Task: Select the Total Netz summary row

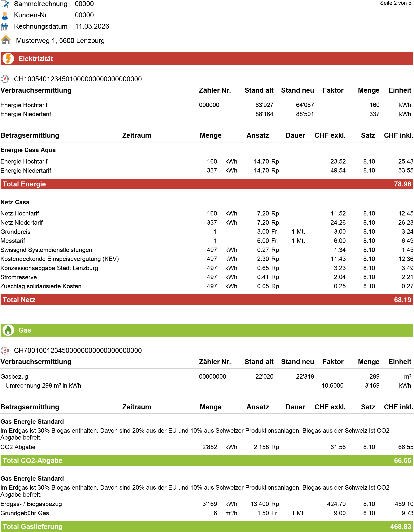Action: (207, 300)
